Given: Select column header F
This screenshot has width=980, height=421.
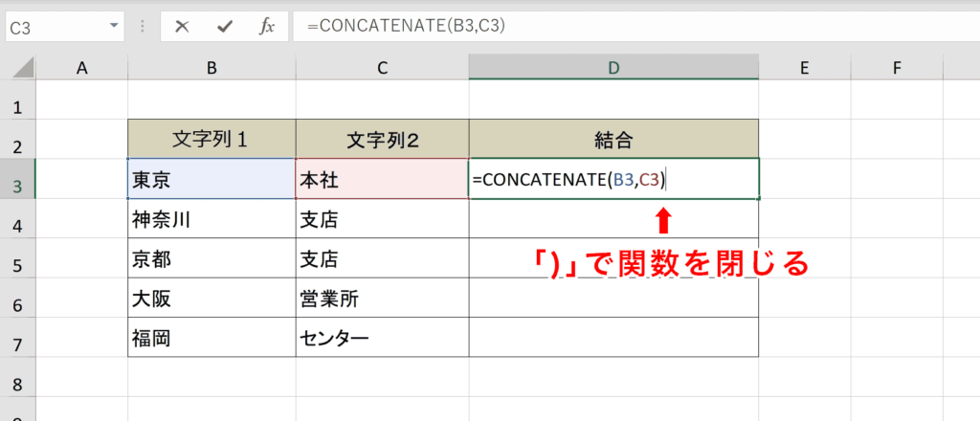Looking at the screenshot, I should click(896, 68).
